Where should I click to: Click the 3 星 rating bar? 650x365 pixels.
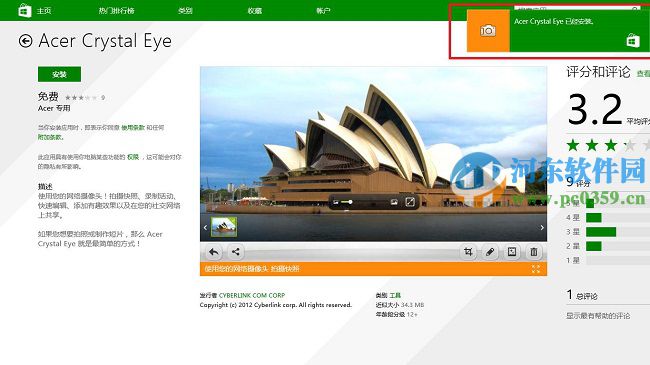pos(618,232)
